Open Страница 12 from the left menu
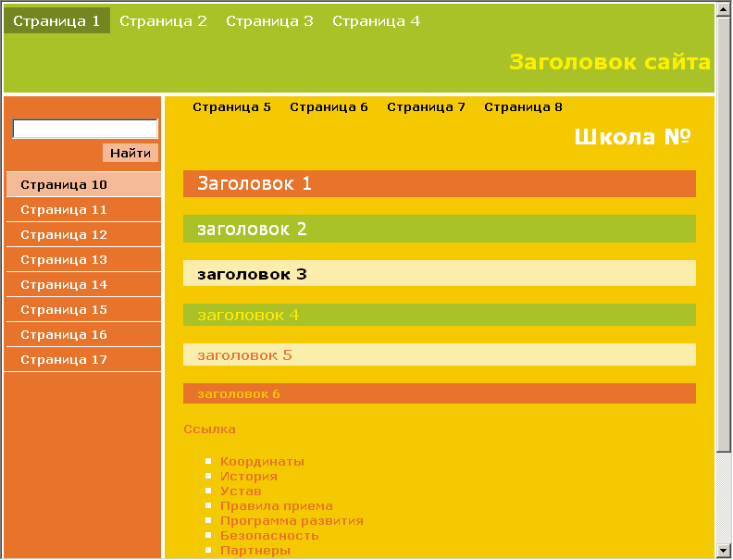This screenshot has height=560, width=733. [64, 234]
